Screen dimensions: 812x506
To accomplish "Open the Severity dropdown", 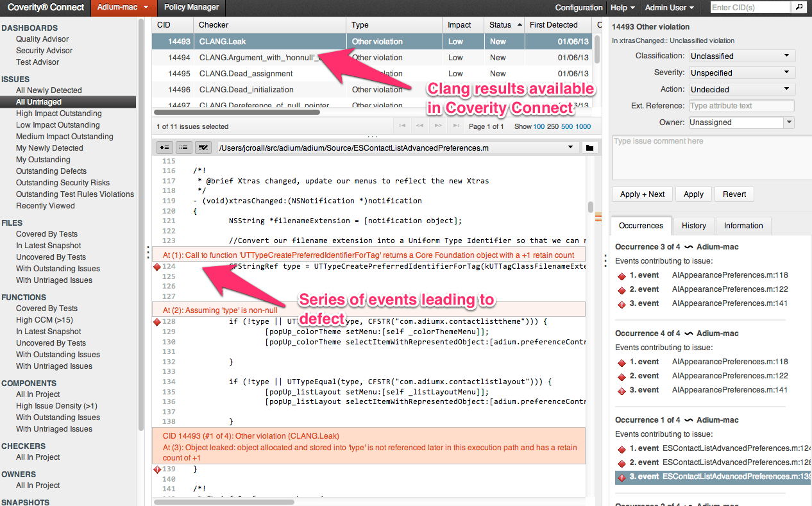I will 742,73.
